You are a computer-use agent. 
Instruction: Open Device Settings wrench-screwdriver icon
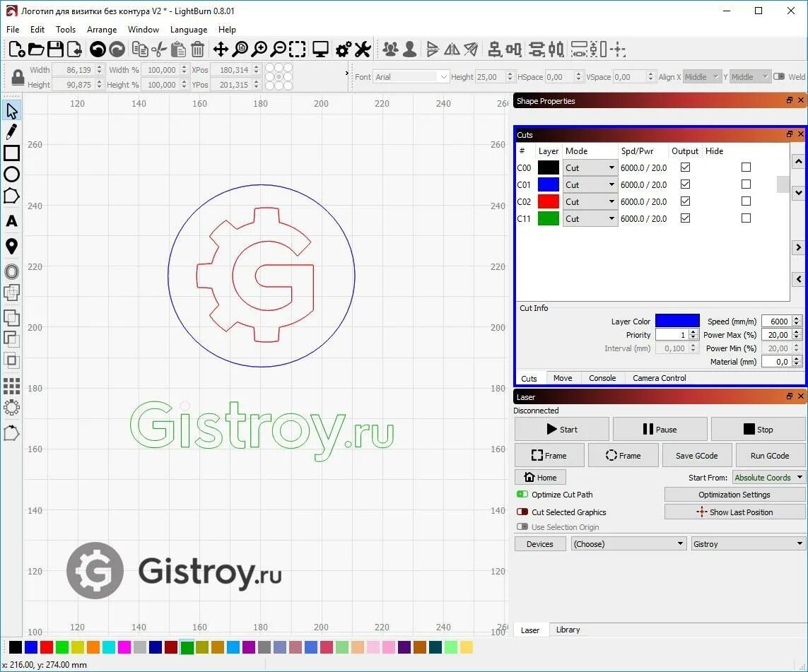pyautogui.click(x=363, y=49)
